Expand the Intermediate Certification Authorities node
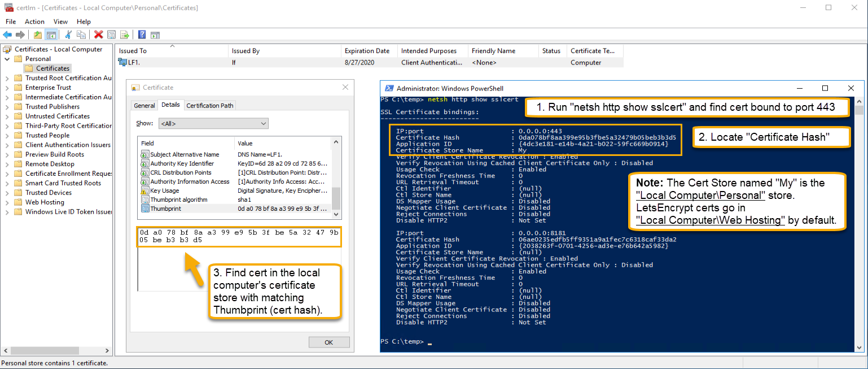The image size is (868, 369). coord(7,97)
